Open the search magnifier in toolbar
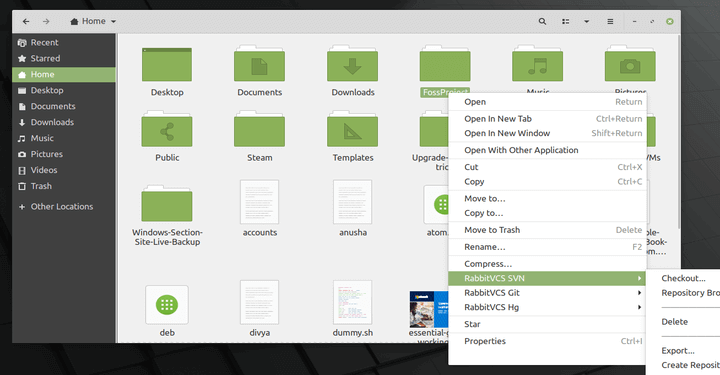Image resolution: width=720 pixels, height=375 pixels. point(542,21)
